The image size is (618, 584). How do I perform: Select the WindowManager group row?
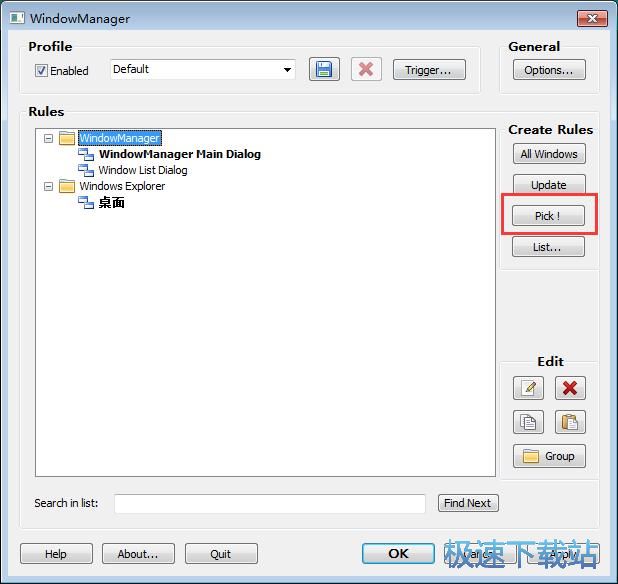point(120,138)
